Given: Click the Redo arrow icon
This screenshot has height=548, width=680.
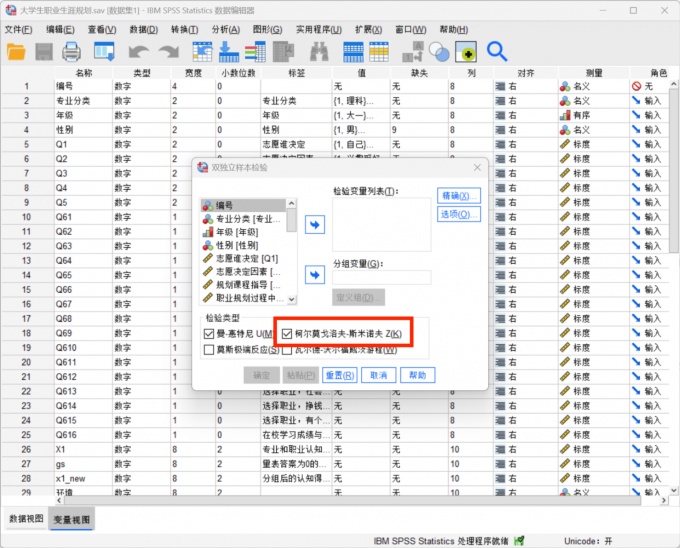Looking at the screenshot, I should 169,52.
